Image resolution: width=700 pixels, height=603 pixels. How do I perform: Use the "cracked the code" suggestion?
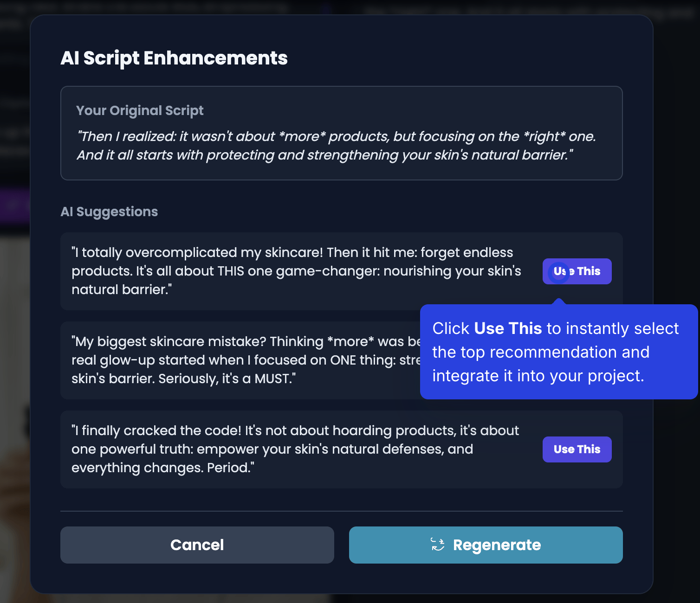pos(577,449)
